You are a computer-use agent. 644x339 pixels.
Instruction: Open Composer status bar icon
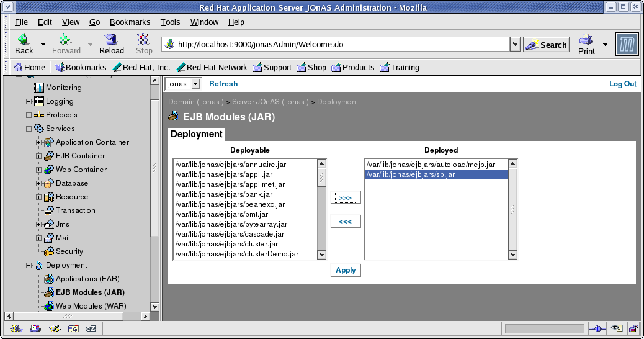(x=54, y=328)
